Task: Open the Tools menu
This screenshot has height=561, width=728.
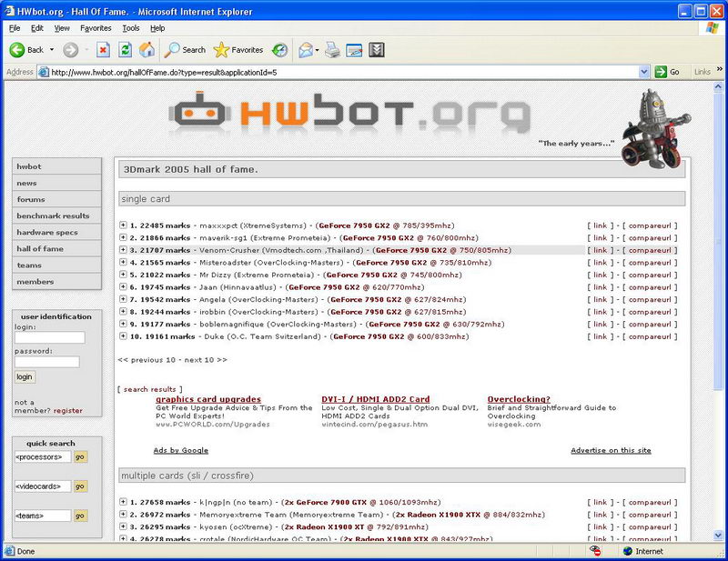Action: [131, 28]
